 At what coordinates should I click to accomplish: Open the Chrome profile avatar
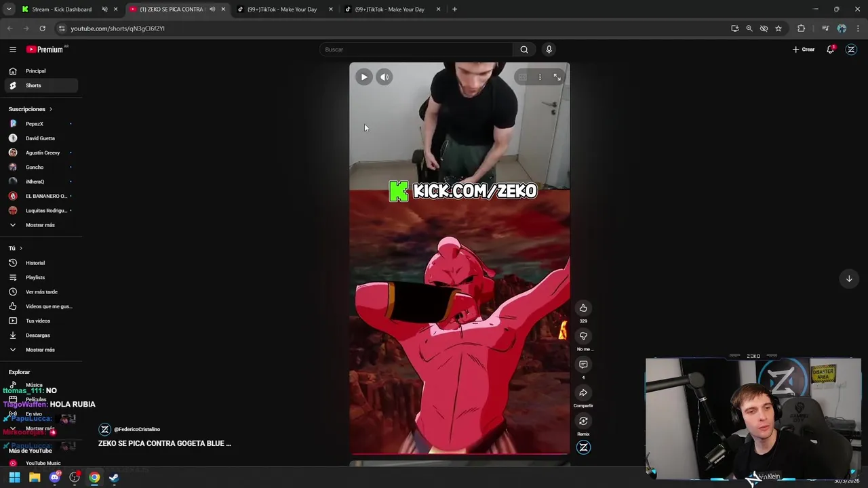coord(842,28)
